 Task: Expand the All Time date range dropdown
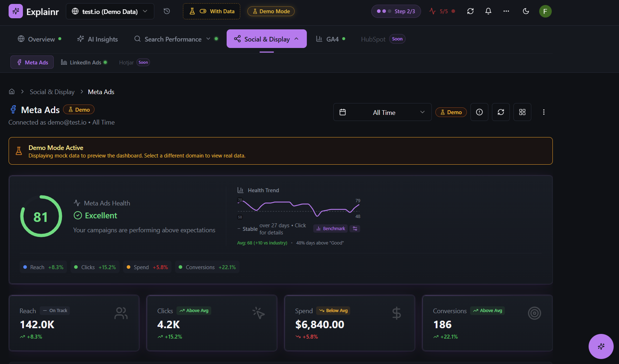[x=382, y=112]
